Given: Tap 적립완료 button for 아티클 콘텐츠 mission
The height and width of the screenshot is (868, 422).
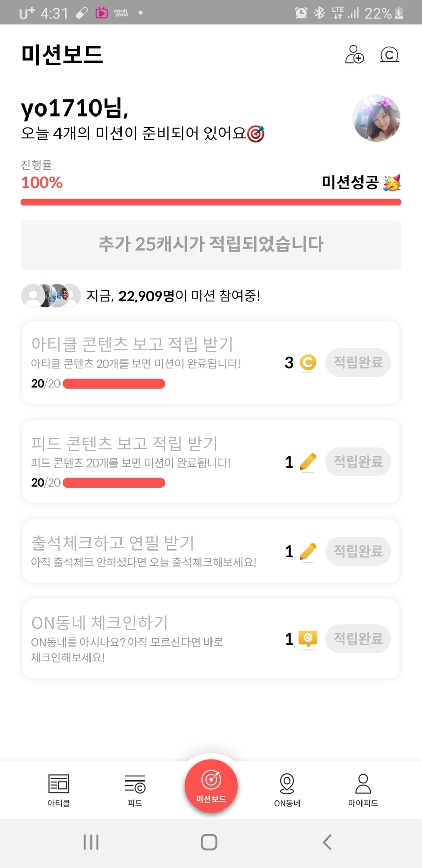Looking at the screenshot, I should pos(358,362).
